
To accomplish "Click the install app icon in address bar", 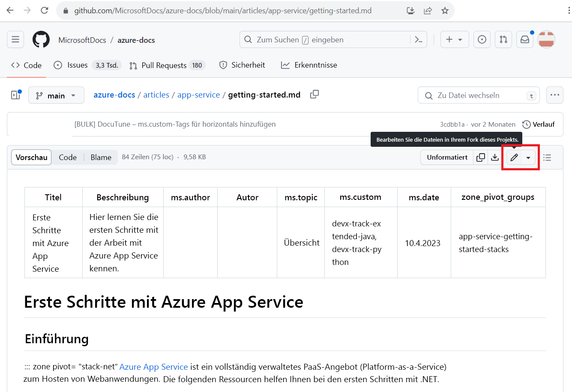I will coord(410,11).
